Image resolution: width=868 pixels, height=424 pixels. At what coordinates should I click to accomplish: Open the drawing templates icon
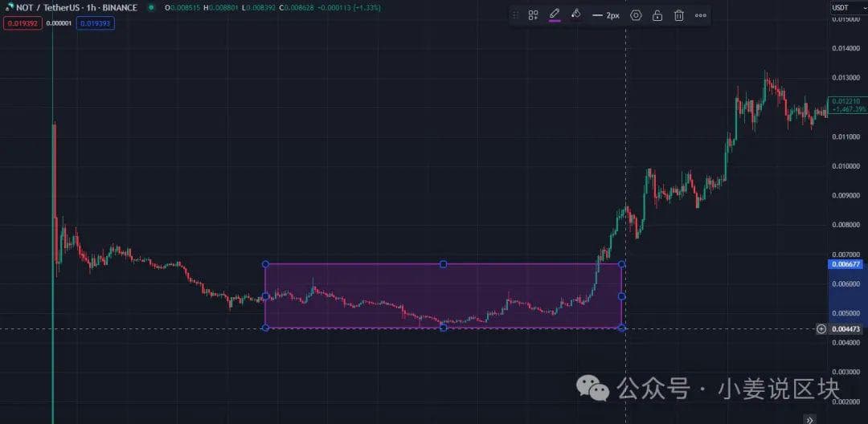pos(533,15)
